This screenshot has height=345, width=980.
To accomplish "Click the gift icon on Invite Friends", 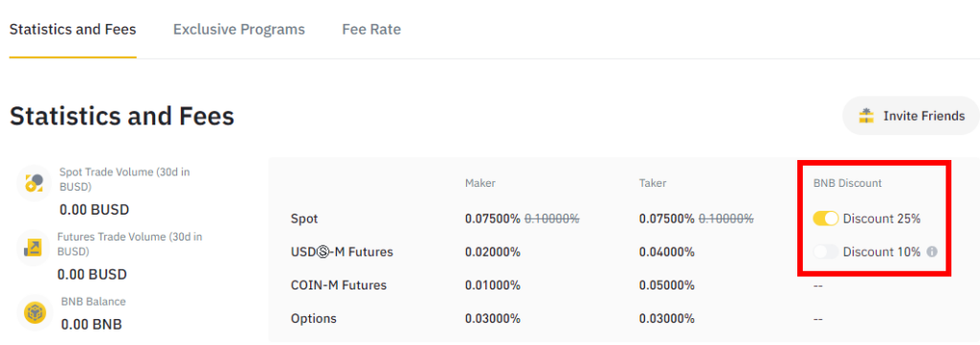I will coord(866,116).
